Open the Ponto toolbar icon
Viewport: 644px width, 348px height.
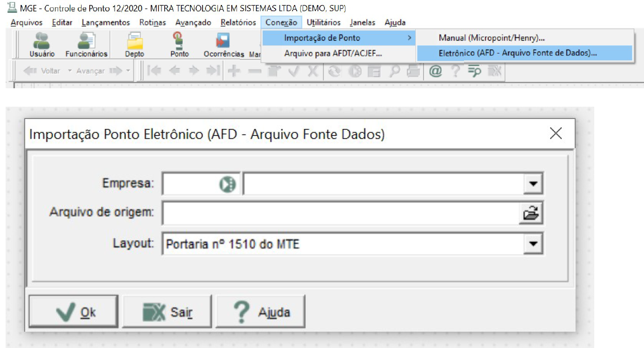click(179, 45)
